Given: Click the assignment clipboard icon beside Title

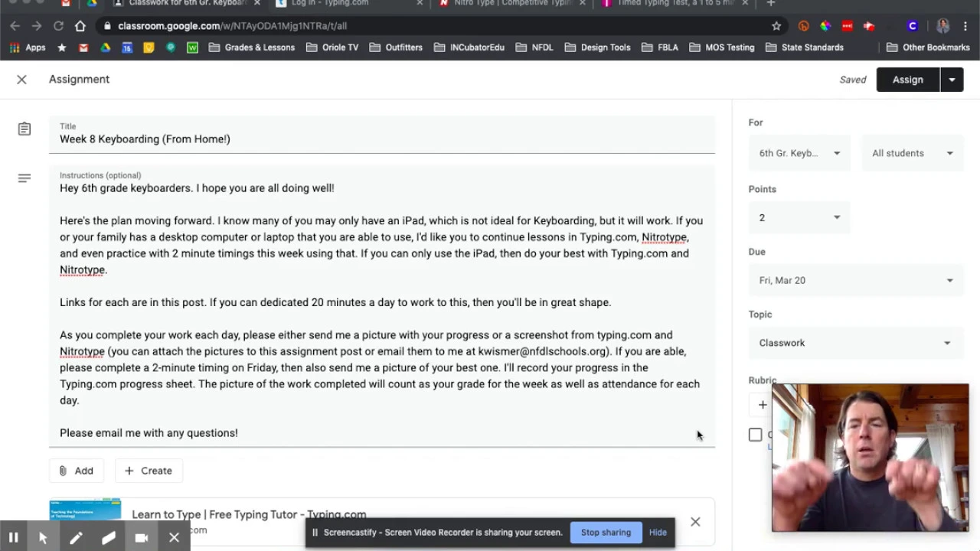Looking at the screenshot, I should 24,129.
